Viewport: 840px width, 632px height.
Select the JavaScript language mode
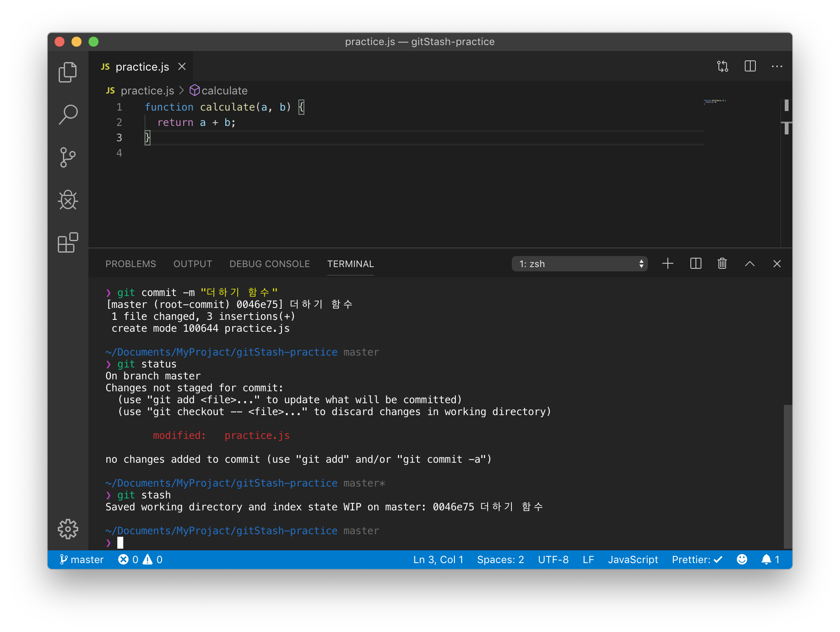pyautogui.click(x=633, y=560)
